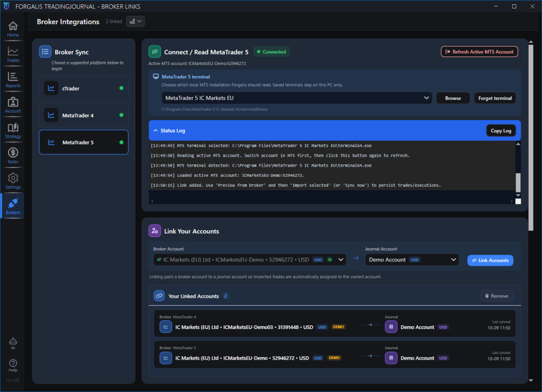Go to Trades in the sidebar
The image size is (542, 392).
point(13,54)
